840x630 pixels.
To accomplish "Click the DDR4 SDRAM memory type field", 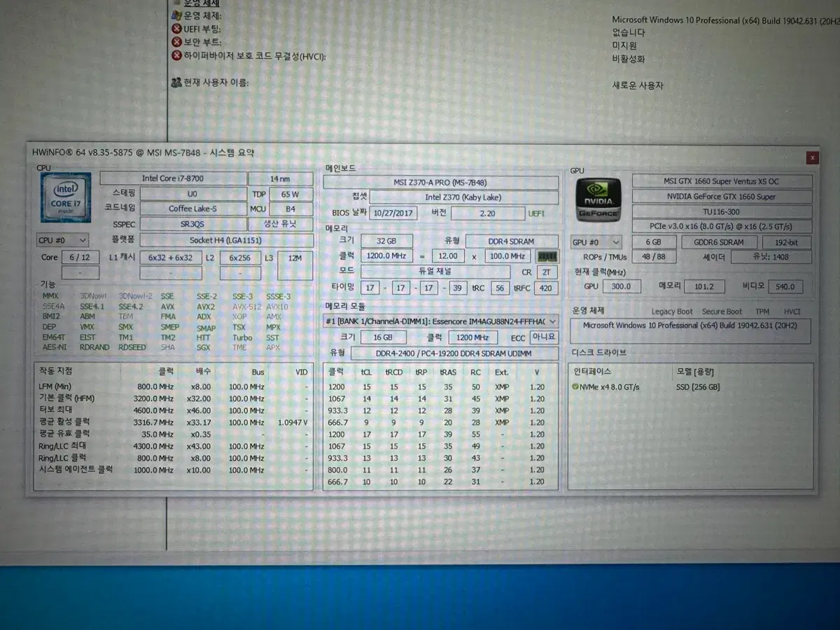I will pyautogui.click(x=512, y=241).
